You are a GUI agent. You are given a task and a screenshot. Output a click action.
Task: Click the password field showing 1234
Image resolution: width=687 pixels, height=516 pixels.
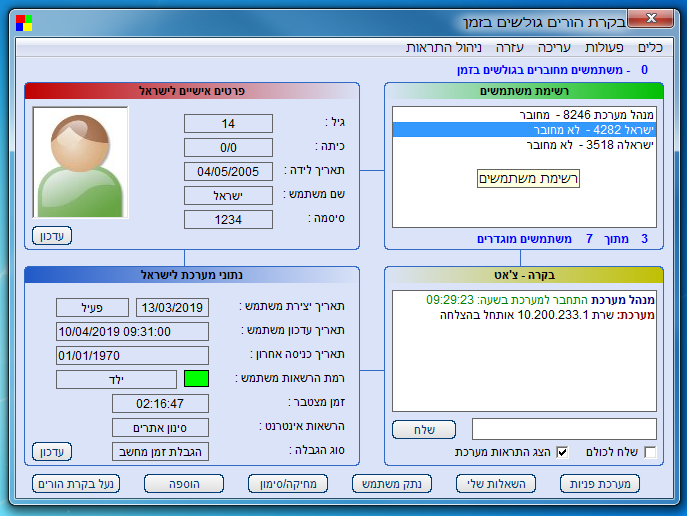click(228, 219)
